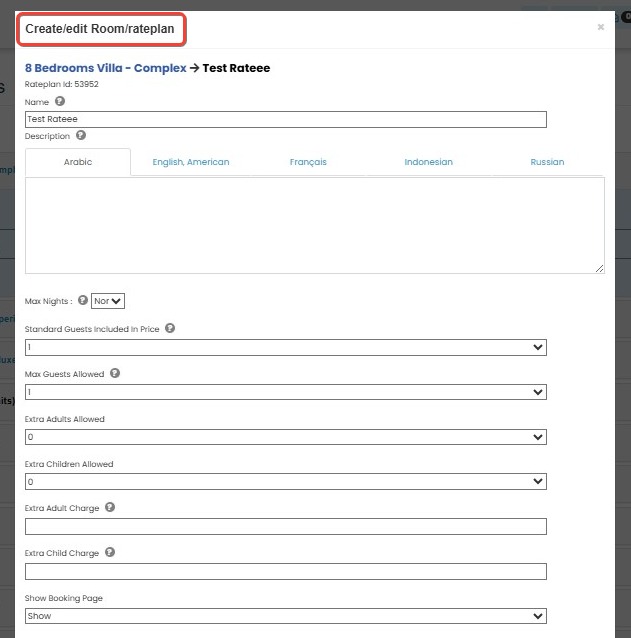Screen dimensions: 631x638
Task: Open Standard Guests Included In Price dropdown
Action: [x=286, y=347]
